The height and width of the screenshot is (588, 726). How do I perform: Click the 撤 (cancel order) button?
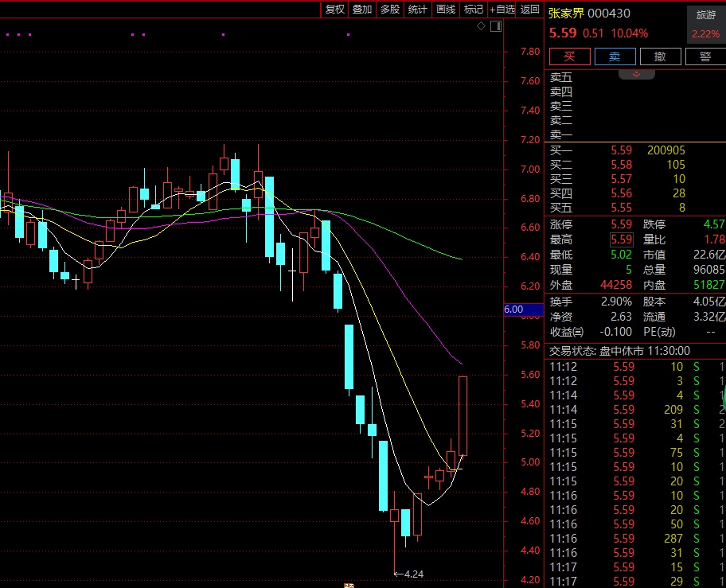tap(660, 56)
